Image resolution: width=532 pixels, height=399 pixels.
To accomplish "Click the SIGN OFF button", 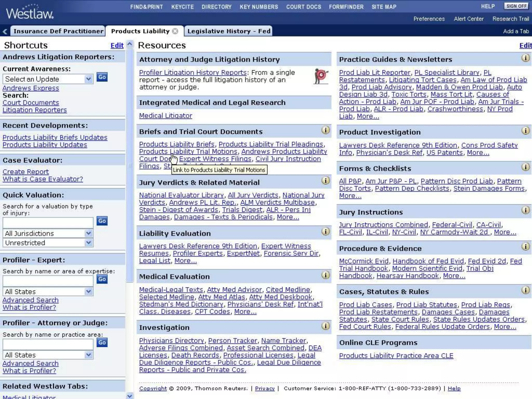I will tap(516, 6).
